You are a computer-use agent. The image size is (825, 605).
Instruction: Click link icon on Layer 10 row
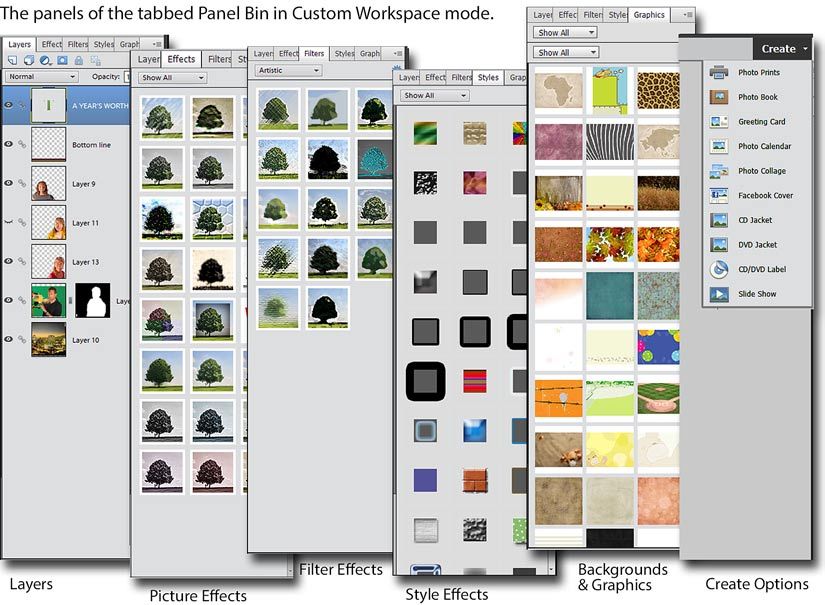[x=22, y=339]
